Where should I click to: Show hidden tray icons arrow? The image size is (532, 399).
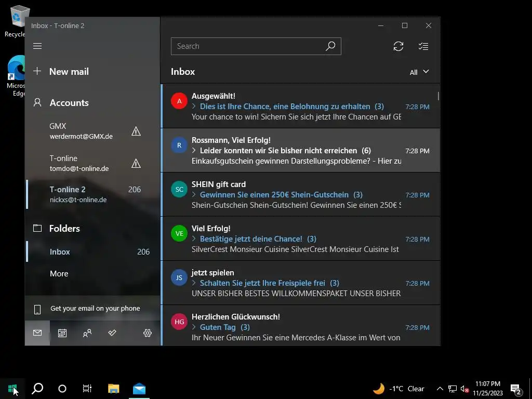pos(440,389)
